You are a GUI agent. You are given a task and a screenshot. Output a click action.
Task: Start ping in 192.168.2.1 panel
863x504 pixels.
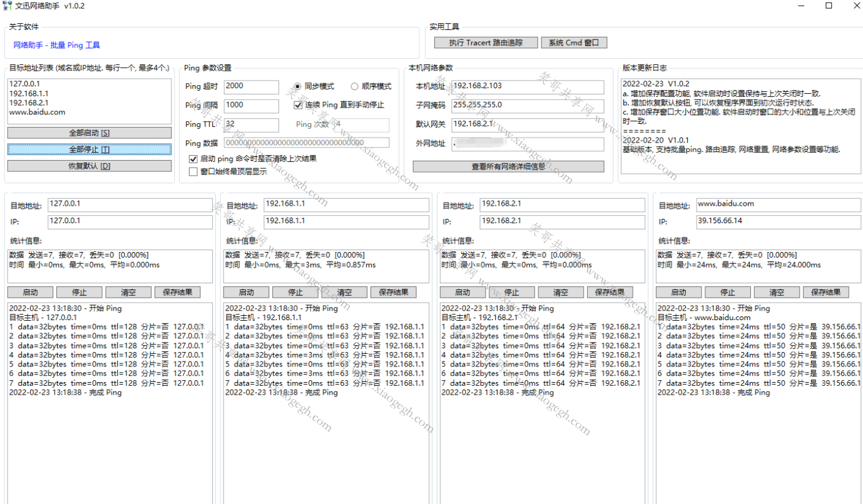pos(462,292)
